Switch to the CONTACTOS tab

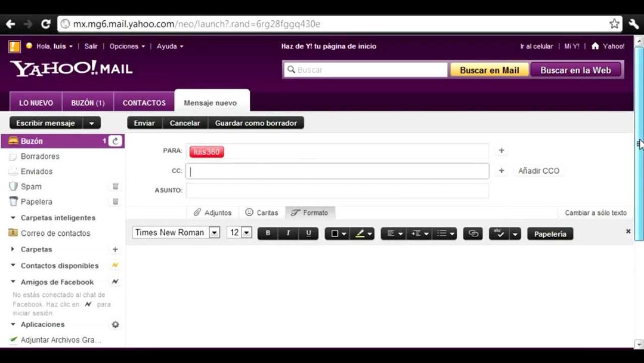(x=144, y=102)
